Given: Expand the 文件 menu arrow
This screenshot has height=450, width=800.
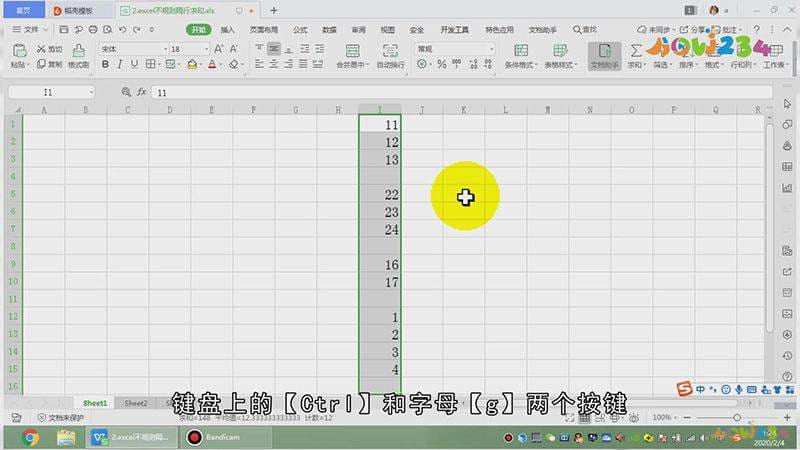Looking at the screenshot, I should pyautogui.click(x=45, y=30).
